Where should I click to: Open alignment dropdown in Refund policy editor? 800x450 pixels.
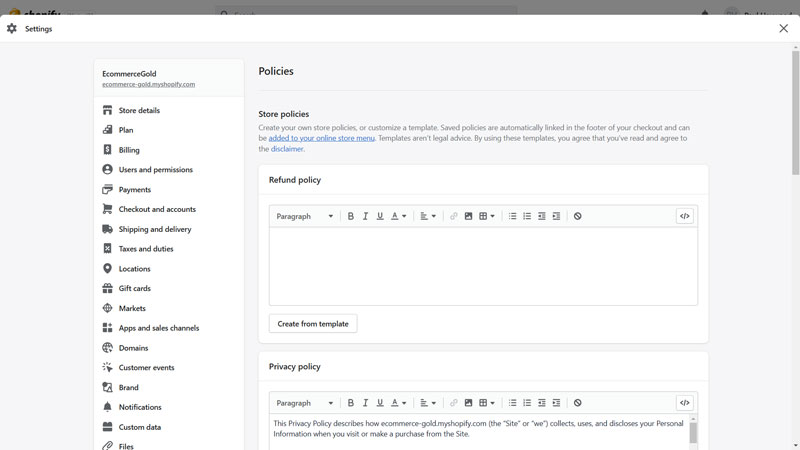pos(428,216)
